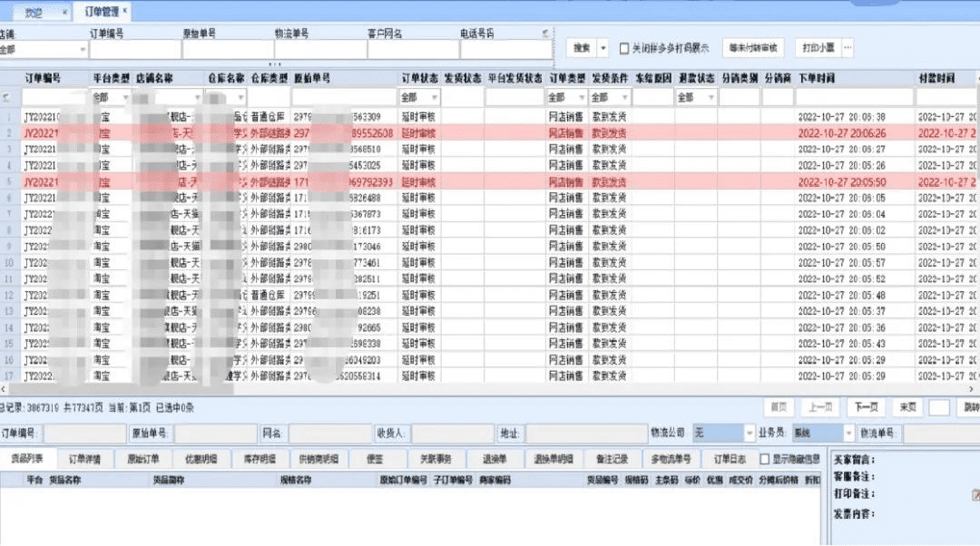The image size is (980, 546).
Task: Open 退款状态 column filter dropdown
Action: [710, 97]
